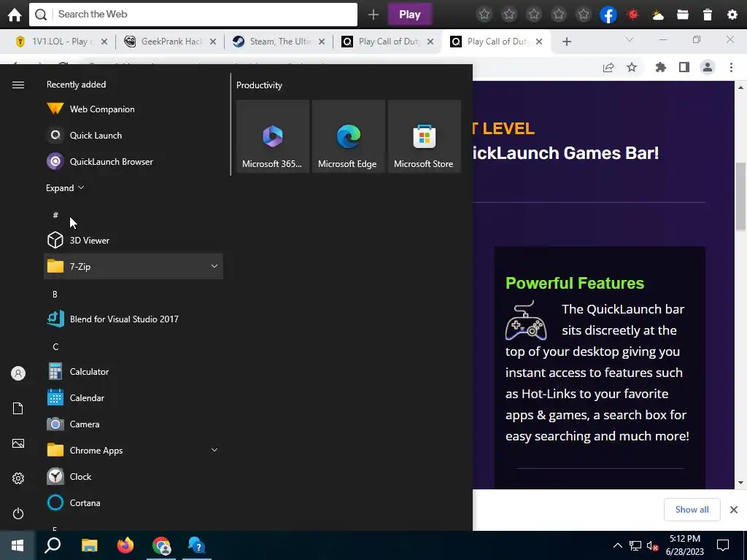Image resolution: width=747 pixels, height=560 pixels.
Task: Open Blend for Visual Studio 2017
Action: coord(134,319)
